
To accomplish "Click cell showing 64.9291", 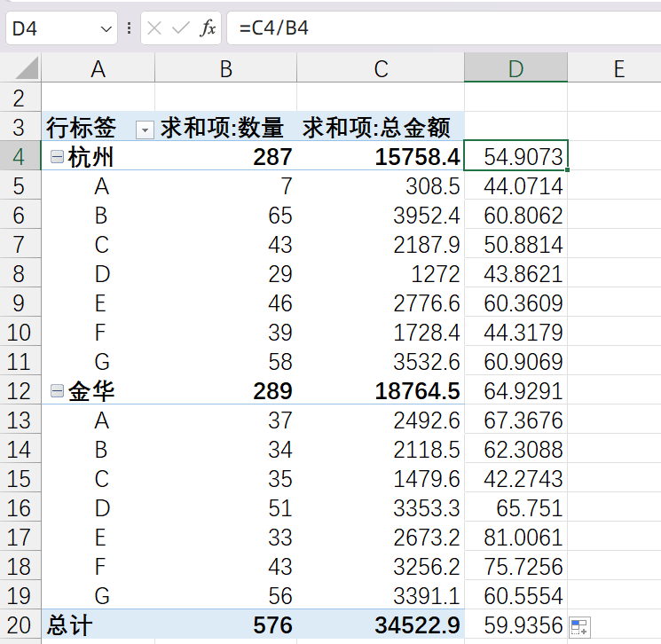I will coord(516,390).
